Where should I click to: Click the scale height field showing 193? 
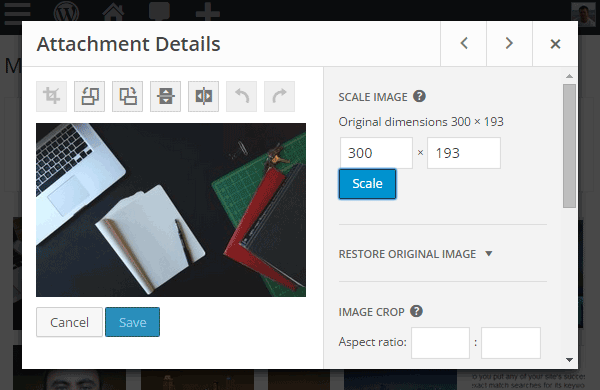464,153
